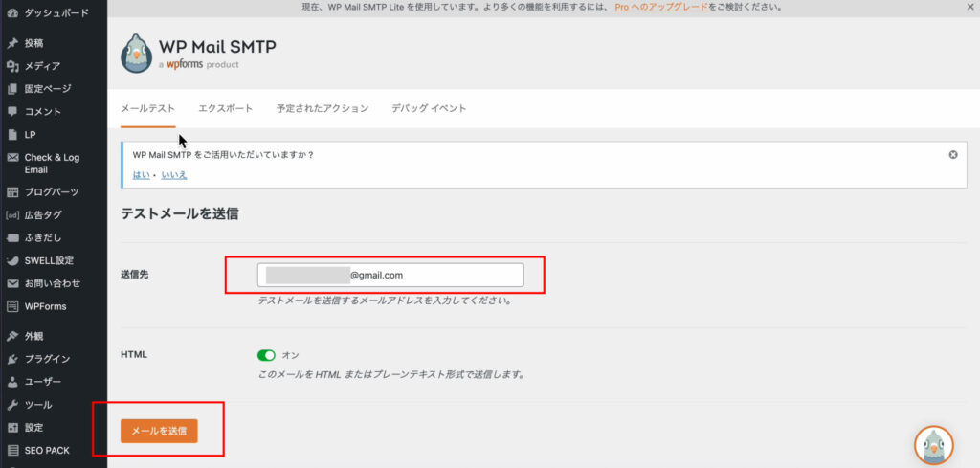Image resolution: width=980 pixels, height=468 pixels.
Task: Click the sliders icon beside 設定
Action: click(12, 428)
